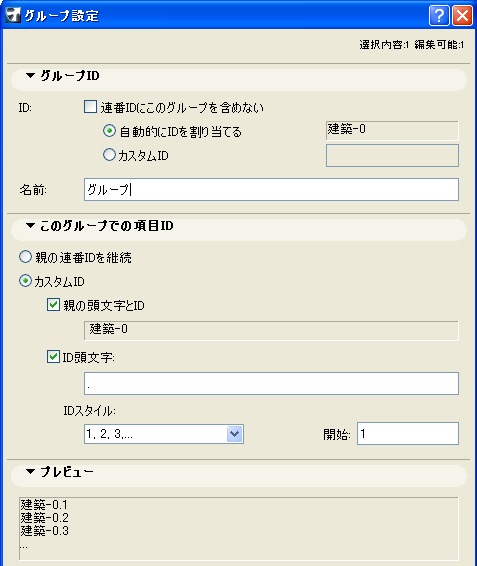Image resolution: width=477 pixels, height=566 pixels.
Task: Click preview line 建築-0.2
Action: point(44,518)
